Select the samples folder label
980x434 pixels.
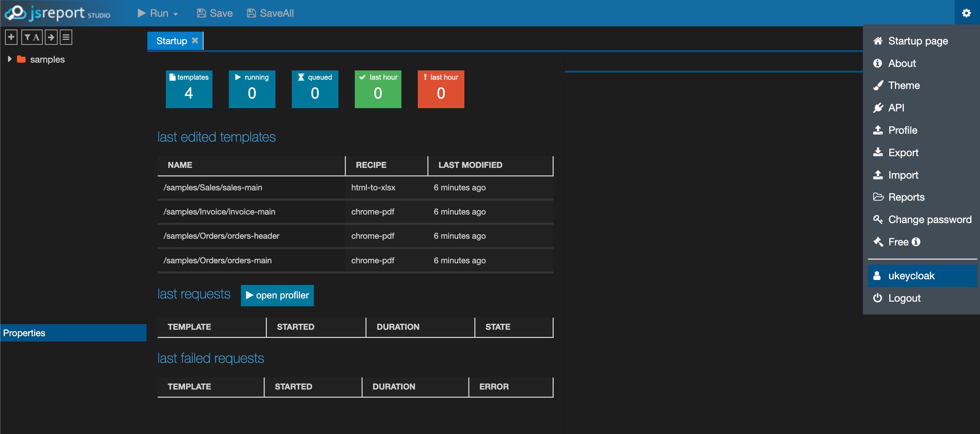(x=47, y=60)
